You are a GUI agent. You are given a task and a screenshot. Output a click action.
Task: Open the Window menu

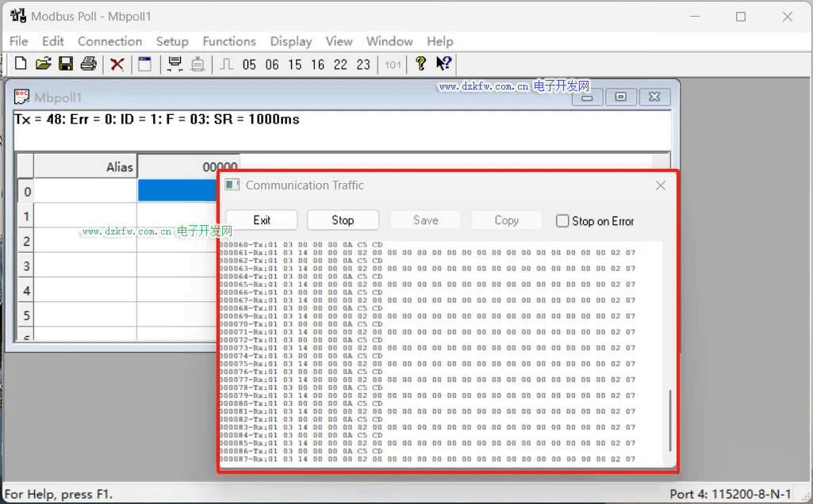389,41
